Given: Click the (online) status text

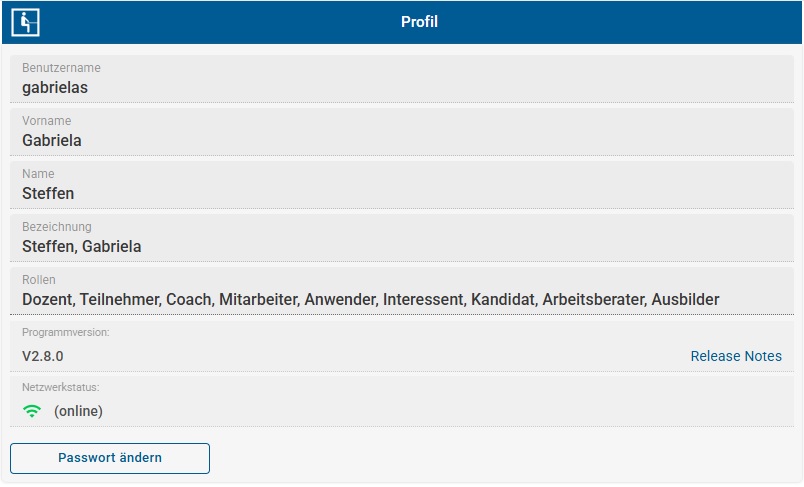Looking at the screenshot, I should click(78, 410).
